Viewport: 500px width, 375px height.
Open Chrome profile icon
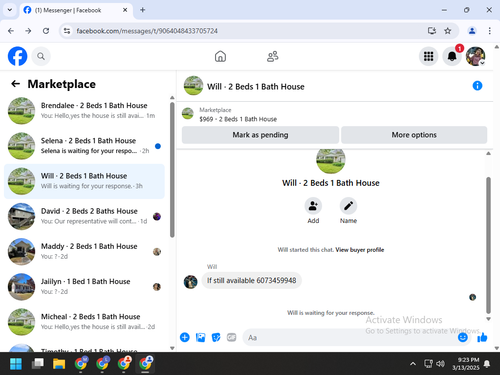pyautogui.click(x=472, y=31)
